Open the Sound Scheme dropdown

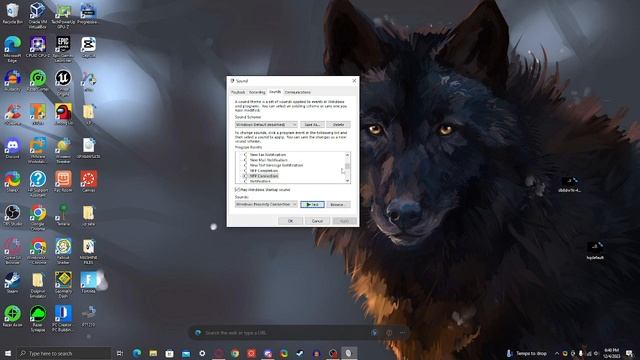pyautogui.click(x=266, y=124)
